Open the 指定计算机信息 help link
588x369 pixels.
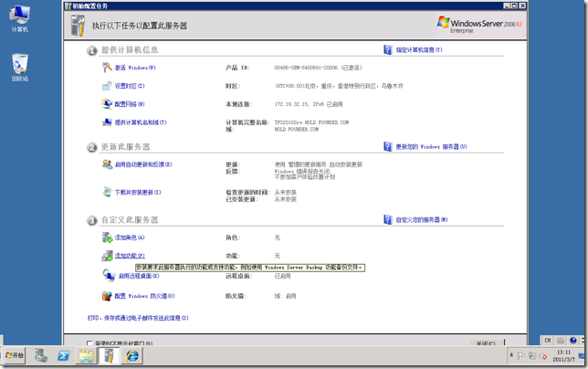(419, 50)
